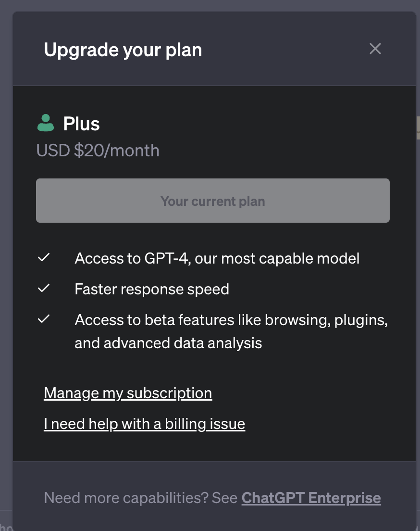
Task: Click the Upgrade your plan heading
Action: (x=123, y=50)
